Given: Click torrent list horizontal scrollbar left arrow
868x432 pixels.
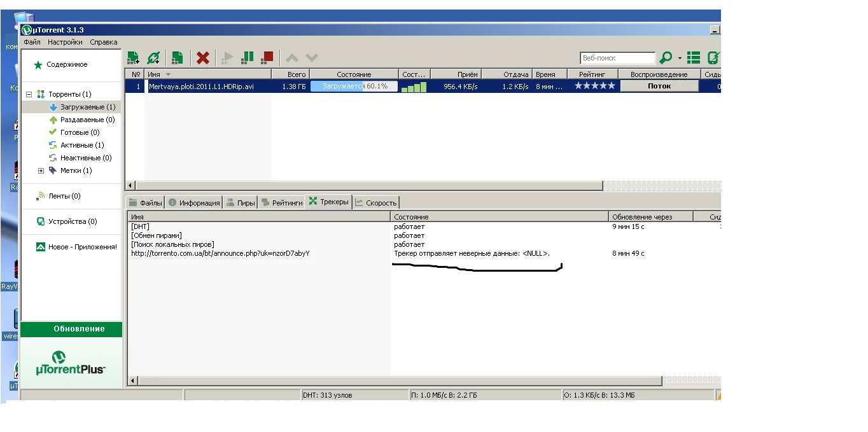Looking at the screenshot, I should pos(131,186).
